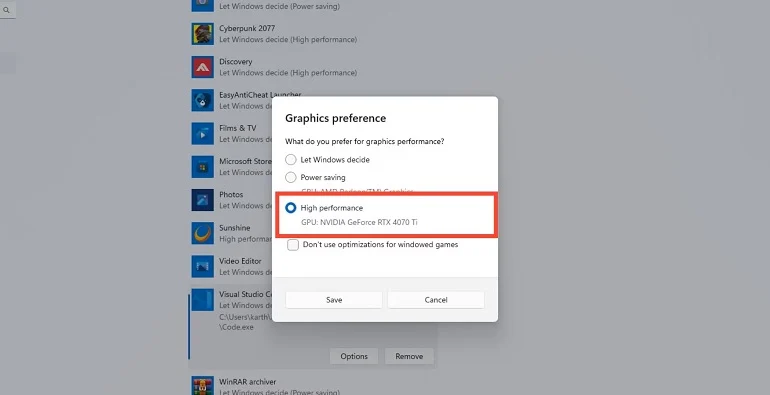The width and height of the screenshot is (770, 395).
Task: Click the Photos app icon
Action: [x=202, y=200]
